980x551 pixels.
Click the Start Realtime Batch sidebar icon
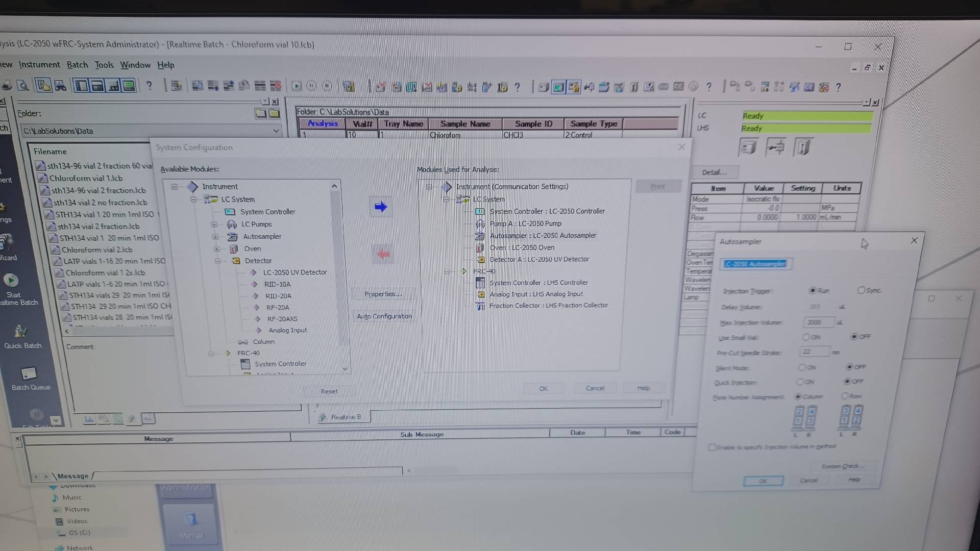(x=11, y=281)
